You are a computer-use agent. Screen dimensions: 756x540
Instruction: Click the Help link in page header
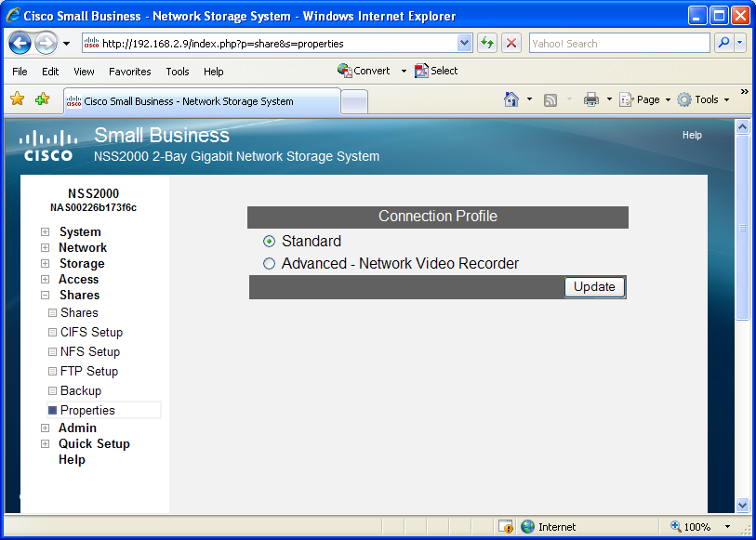pos(692,136)
